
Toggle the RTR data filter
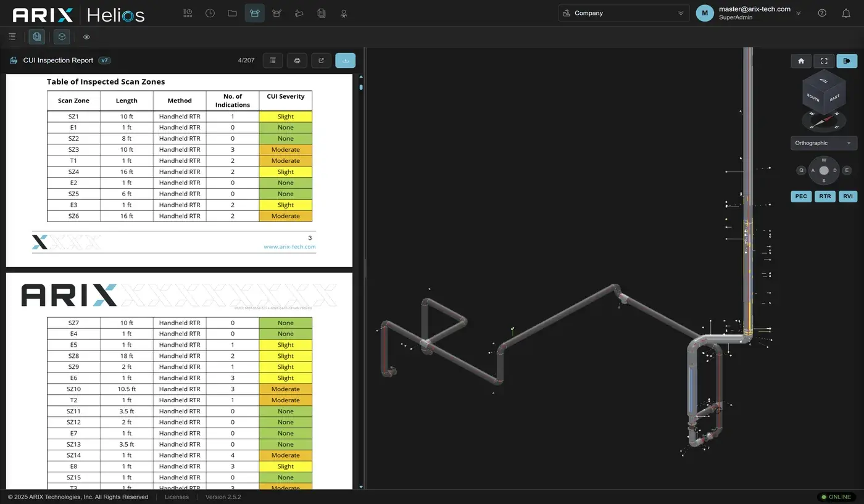click(825, 196)
